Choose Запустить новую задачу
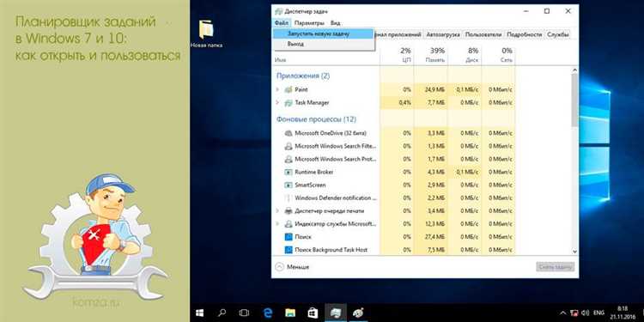Screen dimensions: 644x322 click(323, 33)
